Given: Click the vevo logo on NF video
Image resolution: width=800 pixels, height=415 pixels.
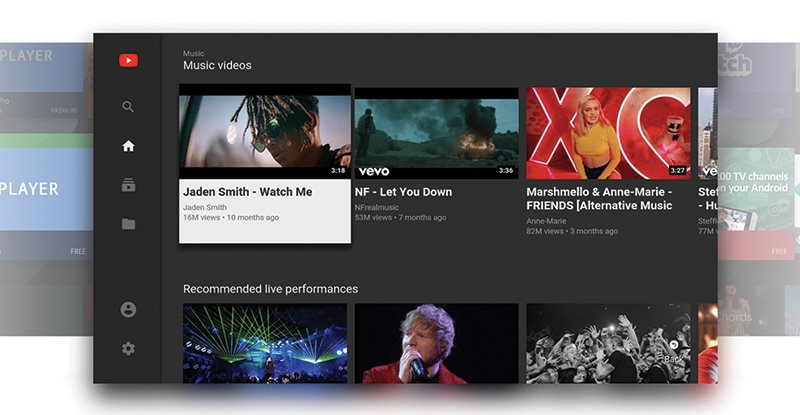Looking at the screenshot, I should (x=374, y=172).
